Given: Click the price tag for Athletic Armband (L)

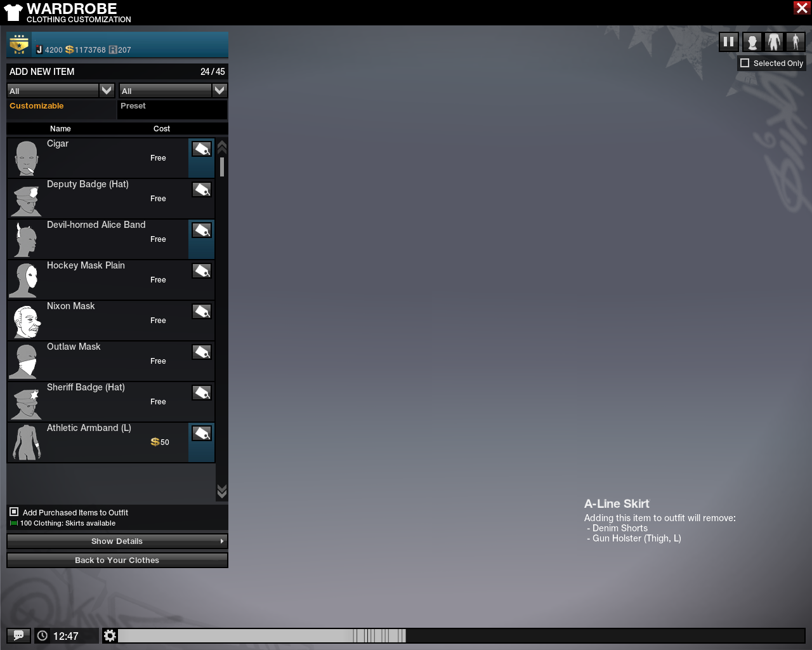Looking at the screenshot, I should pos(202,434).
